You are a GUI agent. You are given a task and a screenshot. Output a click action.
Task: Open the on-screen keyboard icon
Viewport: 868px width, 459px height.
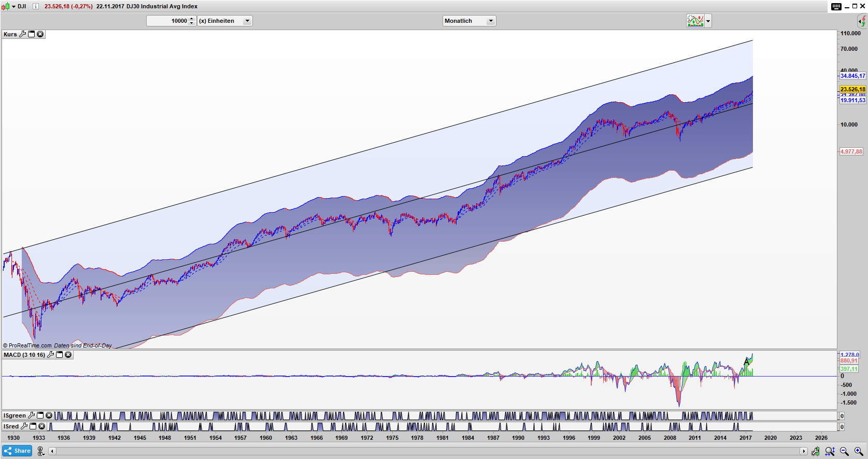[x=836, y=6]
